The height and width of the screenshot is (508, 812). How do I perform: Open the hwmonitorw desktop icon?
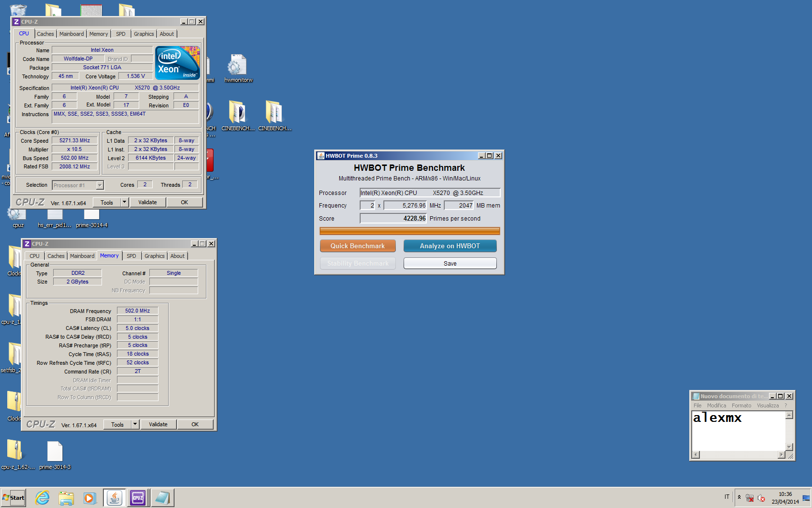[x=238, y=68]
